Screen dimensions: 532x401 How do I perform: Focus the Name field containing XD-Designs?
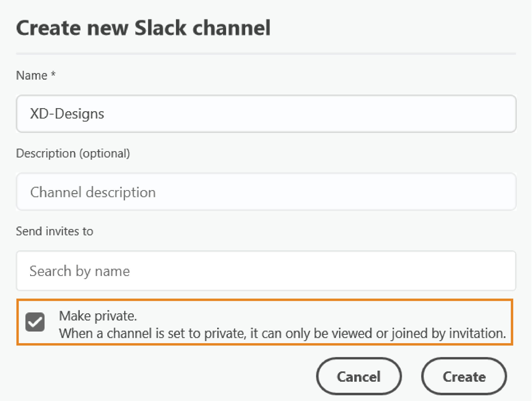click(266, 114)
